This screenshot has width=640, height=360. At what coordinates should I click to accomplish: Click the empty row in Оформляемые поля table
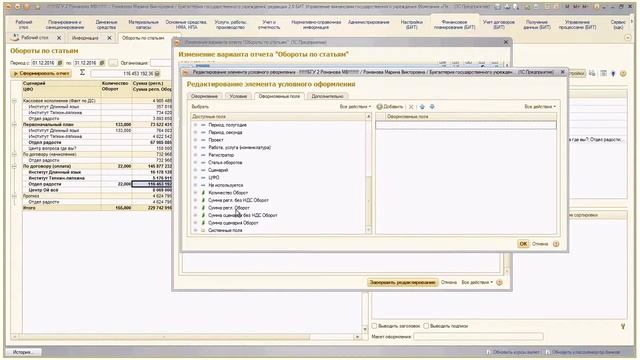[466, 125]
